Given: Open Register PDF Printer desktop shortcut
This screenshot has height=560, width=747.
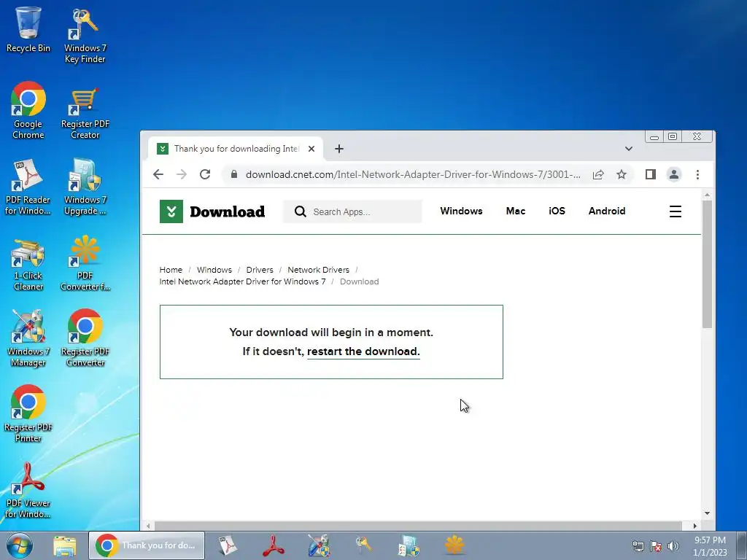Looking at the screenshot, I should click(x=28, y=414).
